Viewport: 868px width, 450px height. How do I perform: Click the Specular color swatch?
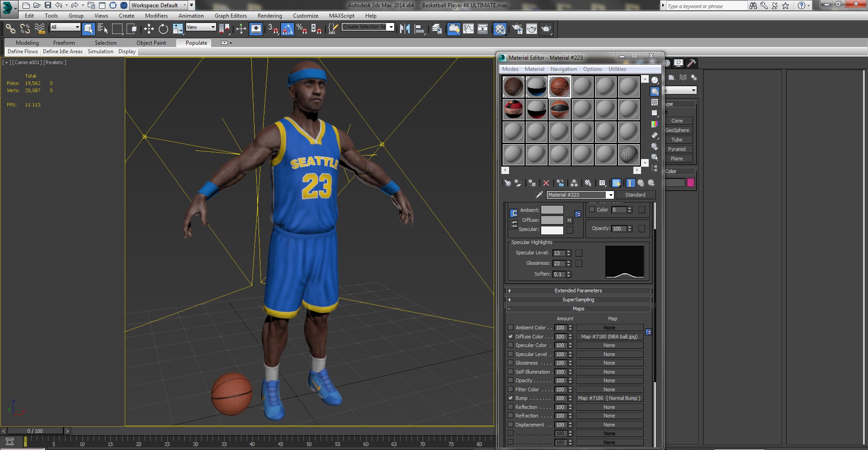(x=552, y=230)
